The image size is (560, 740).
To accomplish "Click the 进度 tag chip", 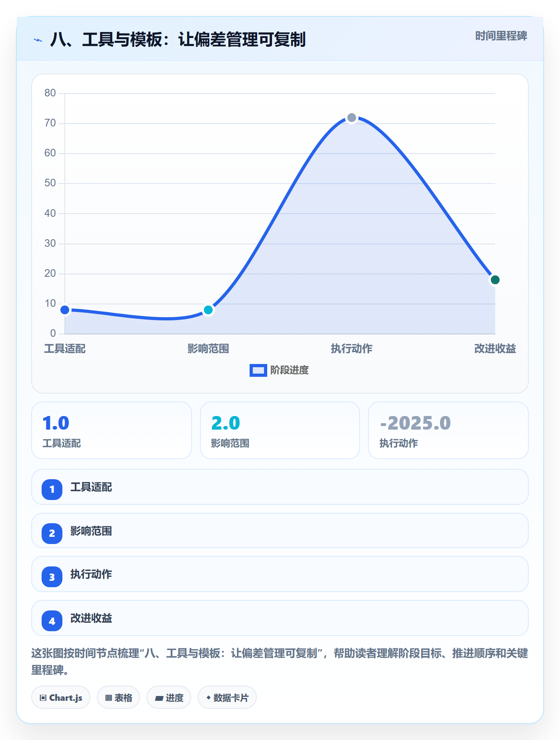I will click(x=169, y=698).
